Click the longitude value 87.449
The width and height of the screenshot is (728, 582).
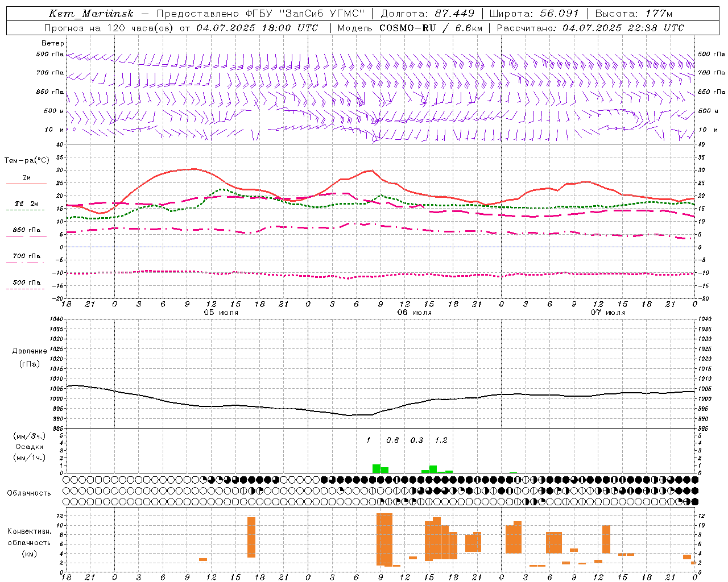454,14
